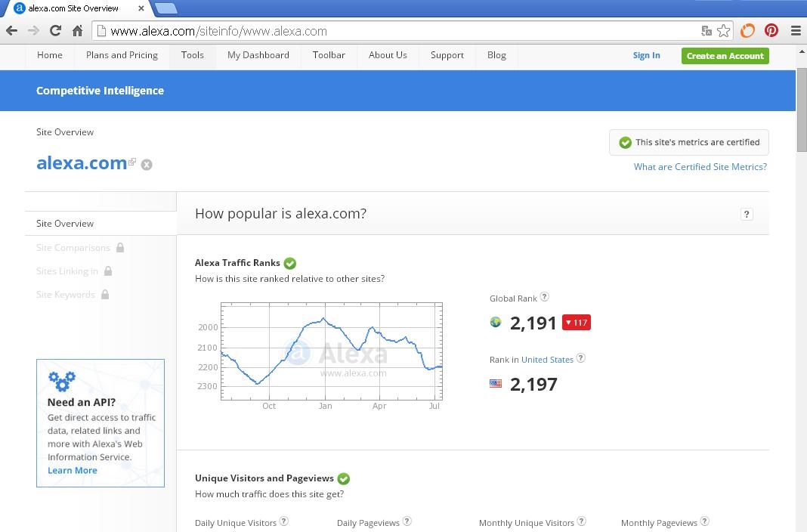Go to the browser Home icon
Viewport: 807px width, 532px height.
pyautogui.click(x=77, y=31)
